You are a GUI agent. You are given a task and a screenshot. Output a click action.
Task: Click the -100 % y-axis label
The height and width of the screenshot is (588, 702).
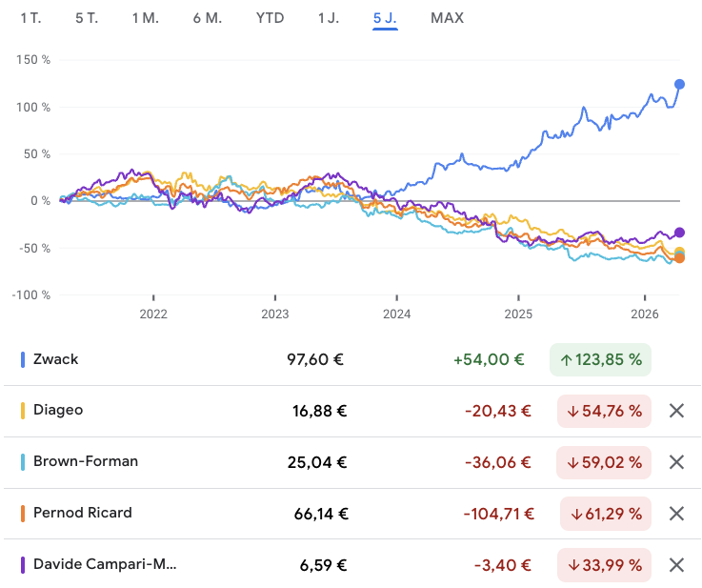click(x=31, y=295)
